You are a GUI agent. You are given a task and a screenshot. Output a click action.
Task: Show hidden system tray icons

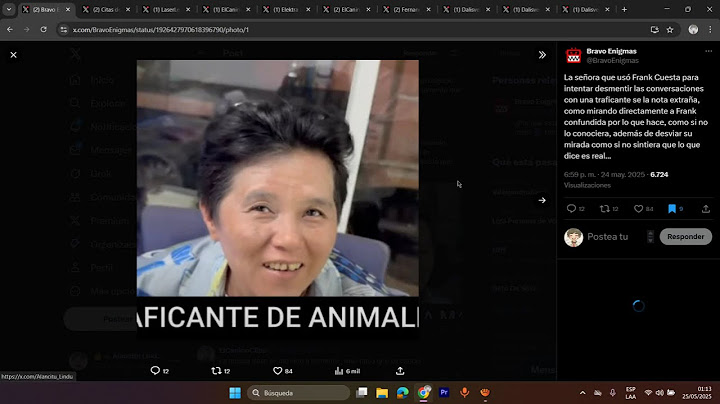point(582,393)
